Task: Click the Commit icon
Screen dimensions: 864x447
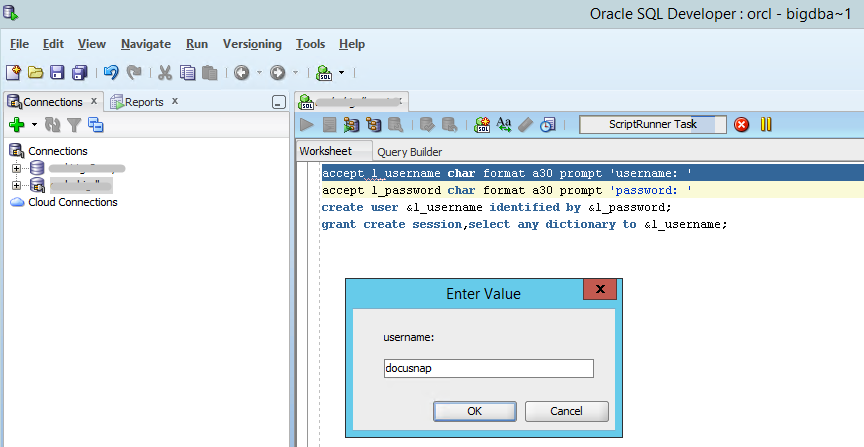Action: [x=427, y=125]
